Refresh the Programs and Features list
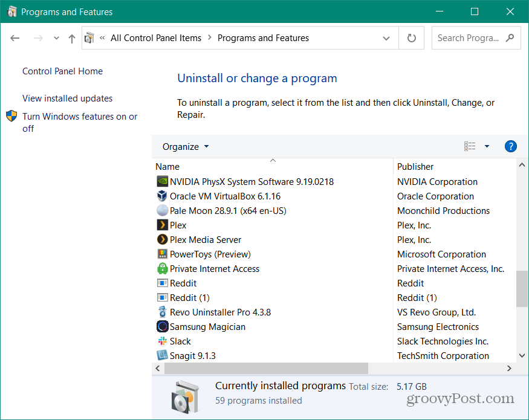 pos(411,38)
